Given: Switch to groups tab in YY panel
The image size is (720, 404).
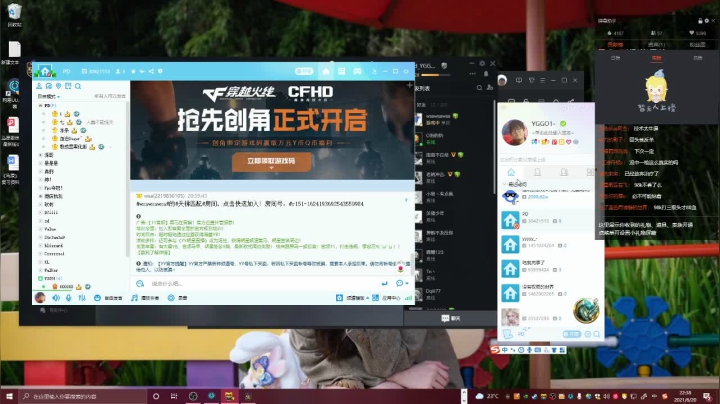Looking at the screenshot, I should [x=564, y=172].
